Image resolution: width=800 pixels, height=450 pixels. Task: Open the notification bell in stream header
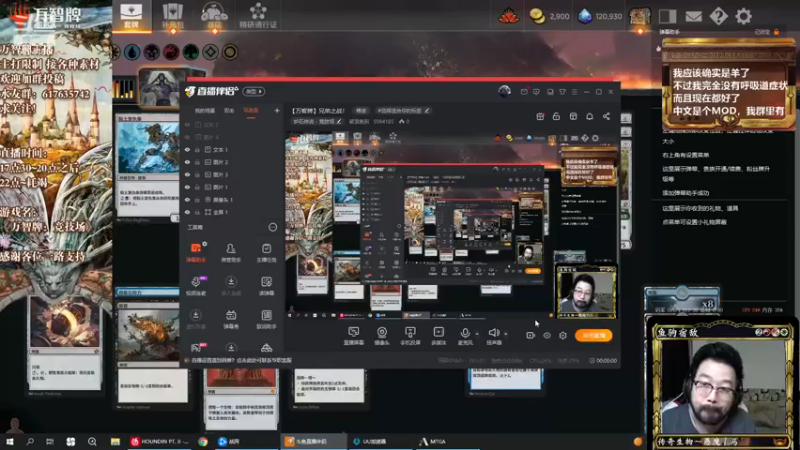point(589,116)
